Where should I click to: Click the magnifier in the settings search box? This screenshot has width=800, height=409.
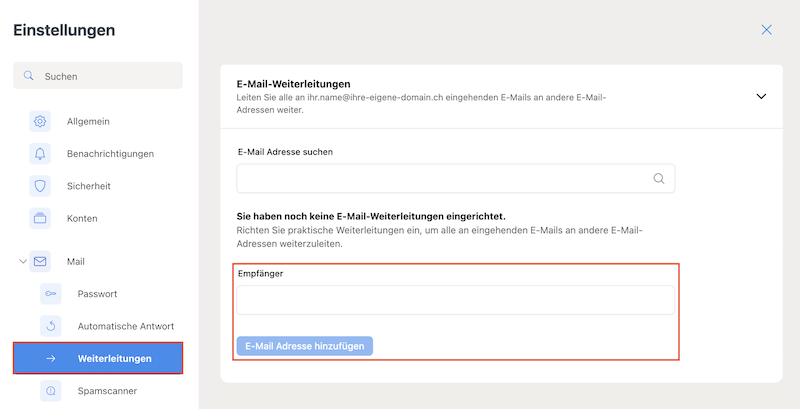click(x=29, y=76)
